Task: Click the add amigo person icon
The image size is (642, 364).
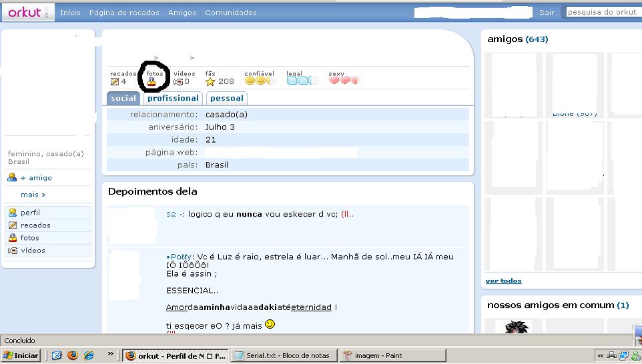Action: (12, 177)
